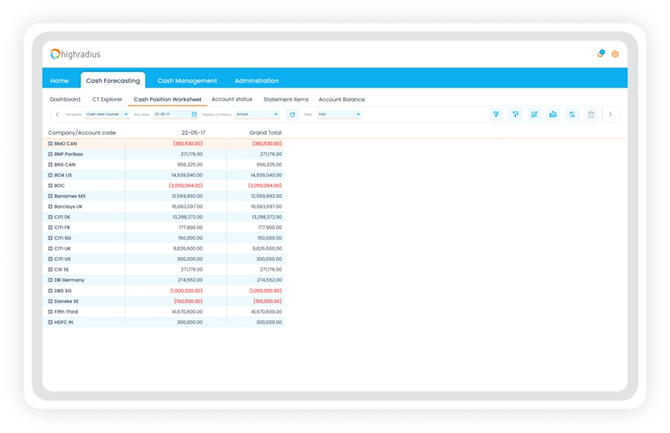The height and width of the screenshot is (433, 670).
Task: Open the orange settings gear icon
Action: (x=615, y=54)
